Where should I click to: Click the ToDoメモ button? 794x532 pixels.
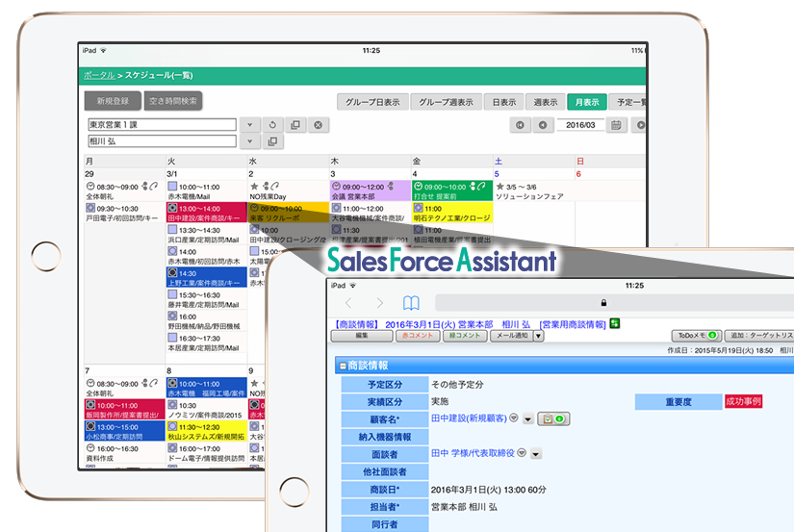tap(696, 336)
